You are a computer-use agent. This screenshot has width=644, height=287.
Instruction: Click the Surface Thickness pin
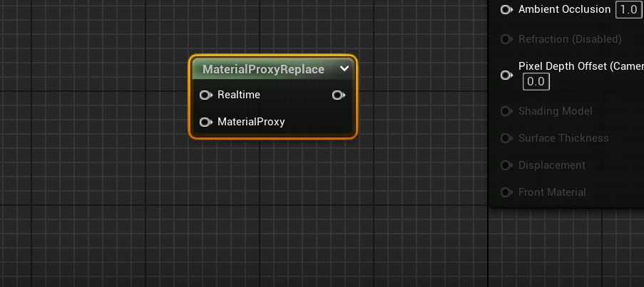[x=506, y=138]
